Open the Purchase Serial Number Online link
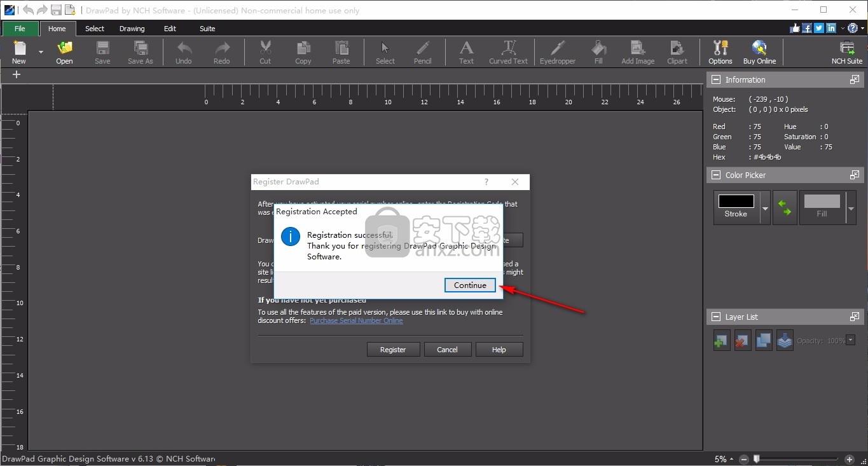The width and height of the screenshot is (868, 466). (356, 320)
